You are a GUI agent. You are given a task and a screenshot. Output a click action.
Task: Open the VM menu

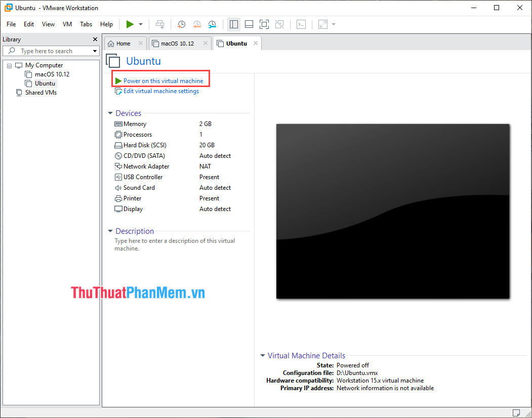coord(67,24)
